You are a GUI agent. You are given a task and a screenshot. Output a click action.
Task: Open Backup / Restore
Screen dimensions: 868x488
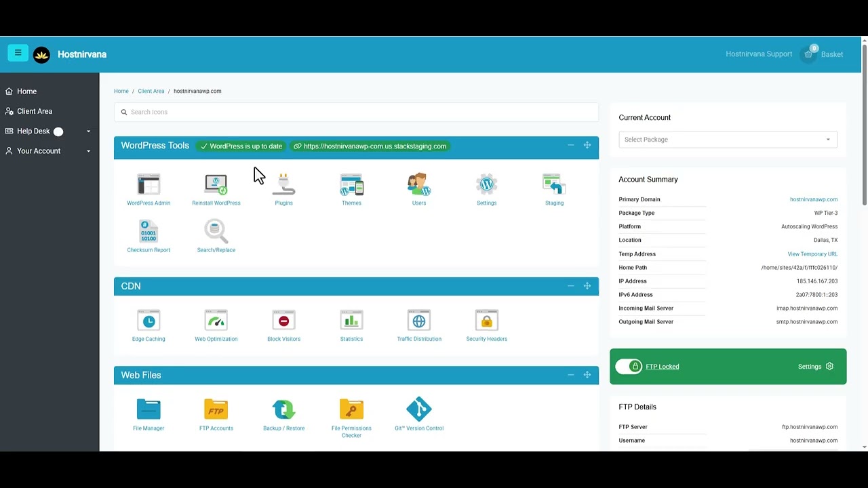[x=283, y=409]
